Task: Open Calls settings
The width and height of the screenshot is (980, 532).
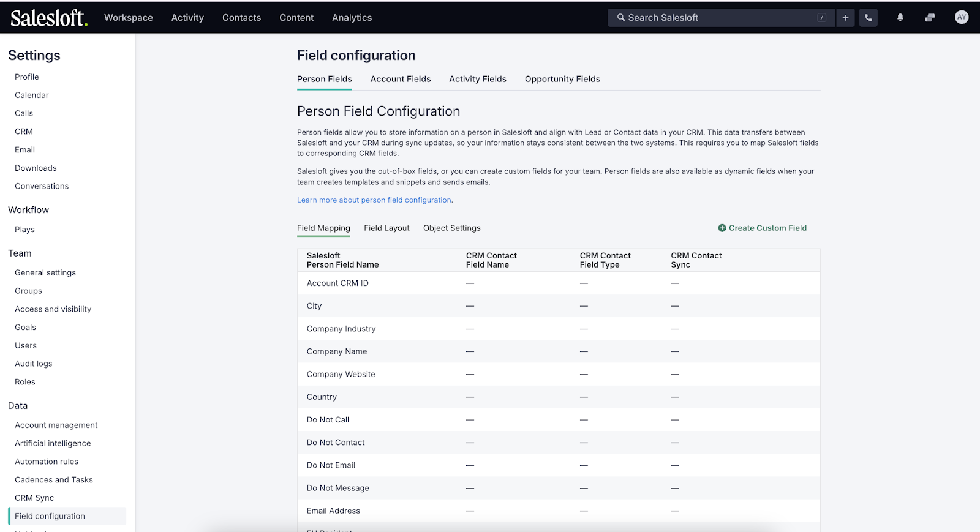Action: [24, 113]
